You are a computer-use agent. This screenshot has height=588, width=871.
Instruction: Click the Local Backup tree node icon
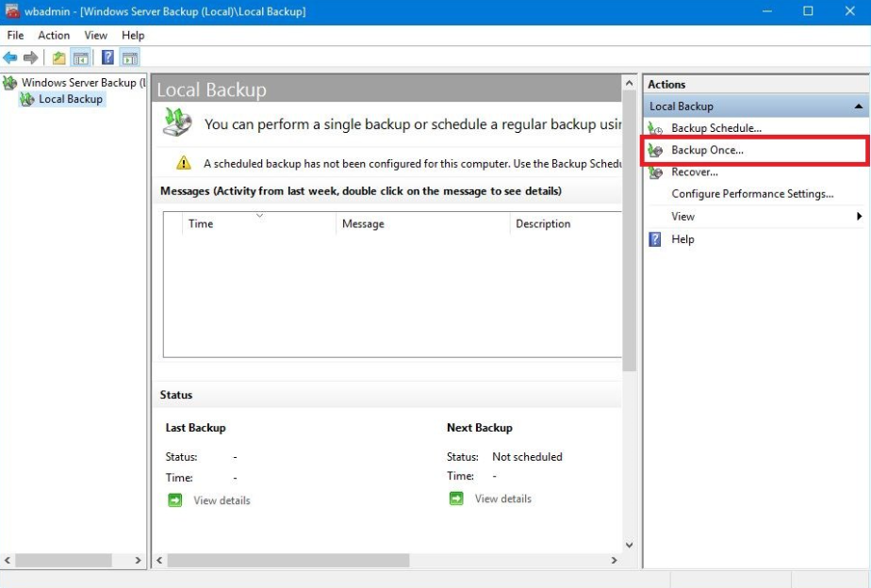[x=26, y=99]
